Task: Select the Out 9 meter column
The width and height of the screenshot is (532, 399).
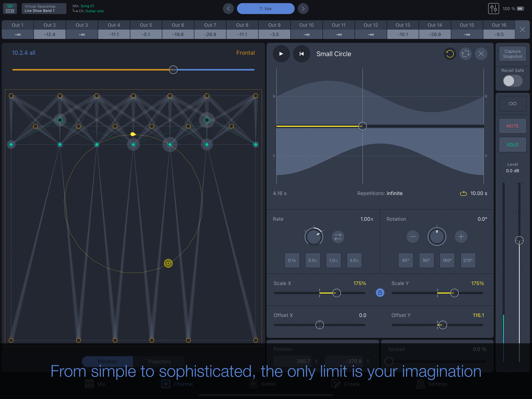Action: (274, 30)
